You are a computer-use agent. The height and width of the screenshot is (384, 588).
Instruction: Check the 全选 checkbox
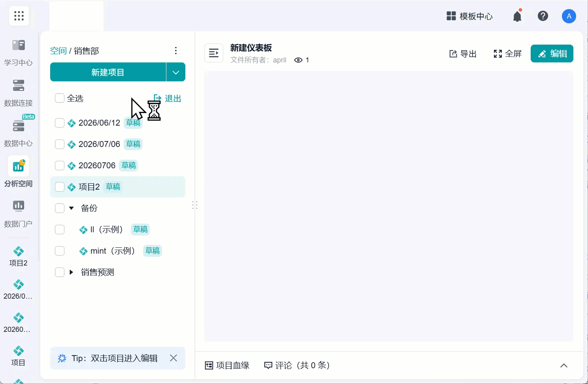[60, 98]
